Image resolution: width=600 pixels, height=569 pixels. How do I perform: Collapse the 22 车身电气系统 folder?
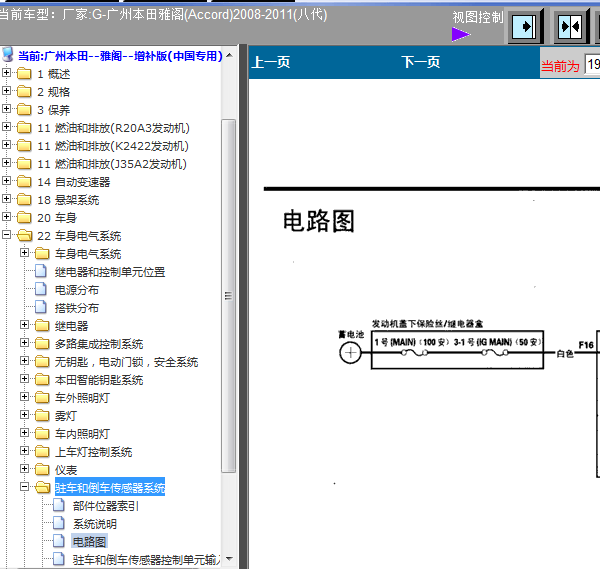6,234
